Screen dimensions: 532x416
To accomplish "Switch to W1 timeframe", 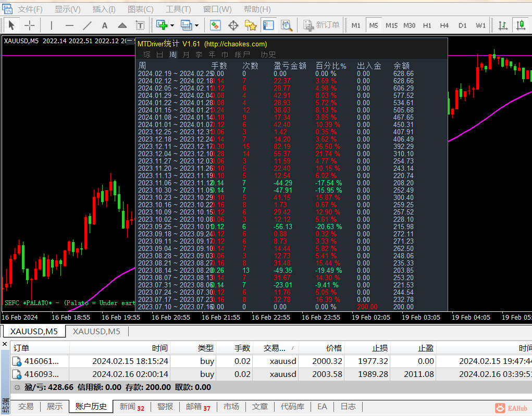I will [x=480, y=26].
